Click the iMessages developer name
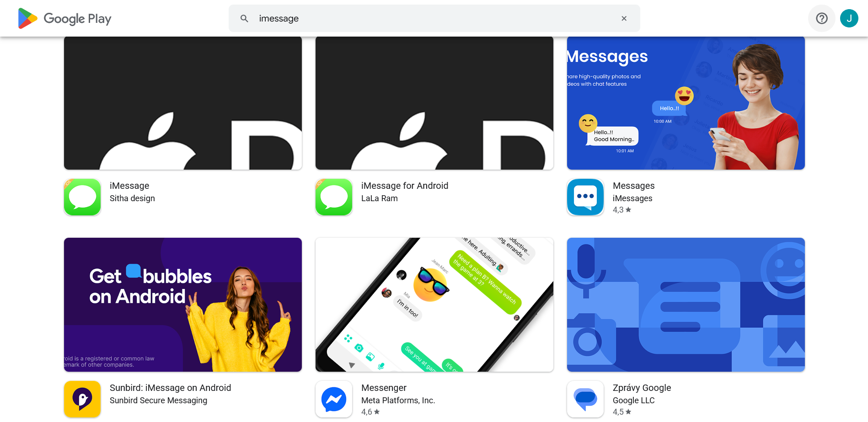Image resolution: width=868 pixels, height=422 pixels. click(x=632, y=198)
